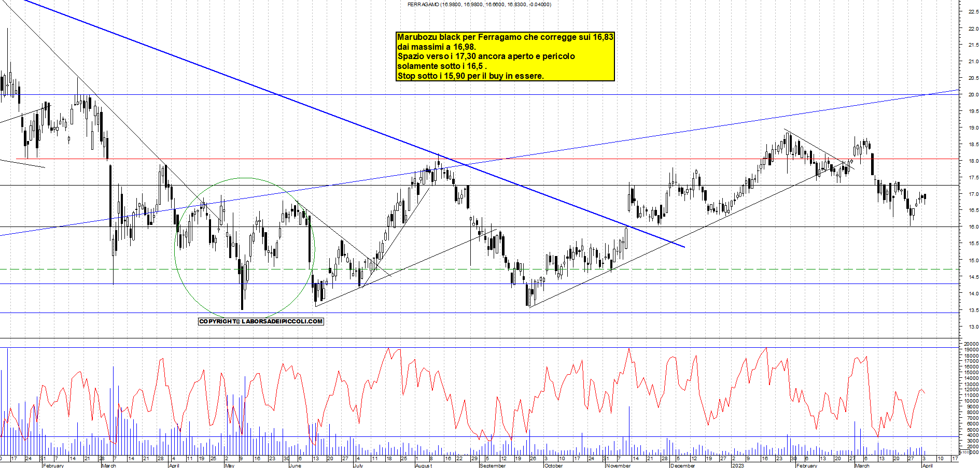
Task: Select 'Stop sotto i 15,90 per il buy in essere.'
Action: 470,76
